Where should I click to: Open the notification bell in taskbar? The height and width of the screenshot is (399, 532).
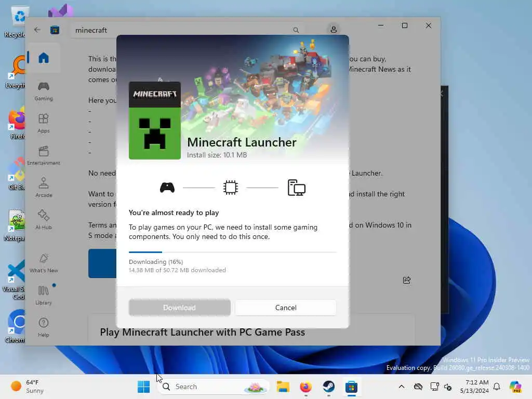coord(497,387)
